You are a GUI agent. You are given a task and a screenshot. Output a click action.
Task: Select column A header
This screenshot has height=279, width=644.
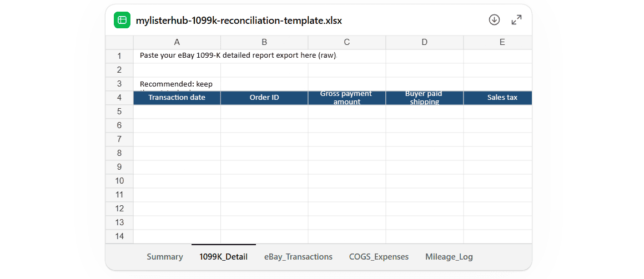[177, 42]
